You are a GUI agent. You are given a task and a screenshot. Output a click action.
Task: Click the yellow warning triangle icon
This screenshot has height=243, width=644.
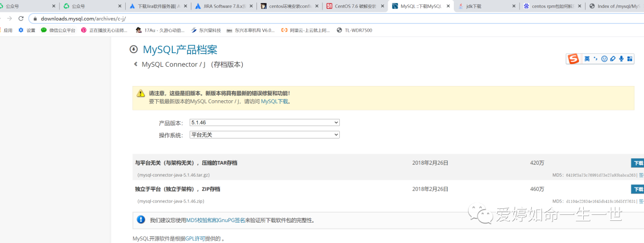pyautogui.click(x=141, y=93)
